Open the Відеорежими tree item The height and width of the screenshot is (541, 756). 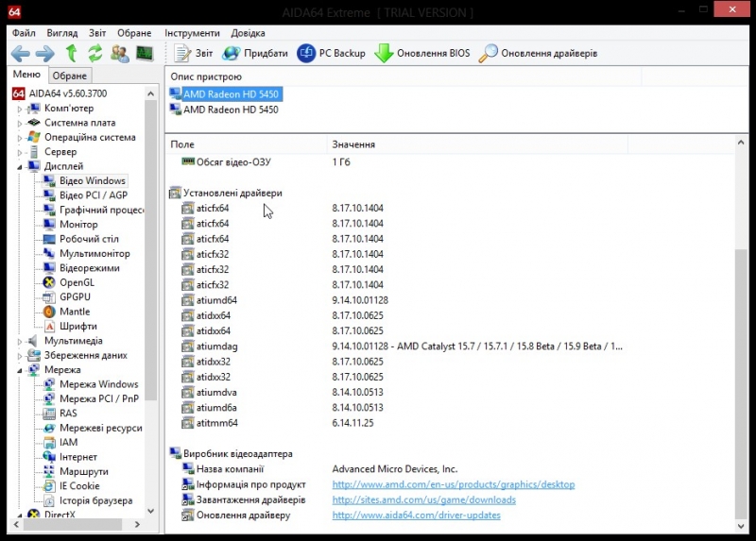click(x=90, y=268)
